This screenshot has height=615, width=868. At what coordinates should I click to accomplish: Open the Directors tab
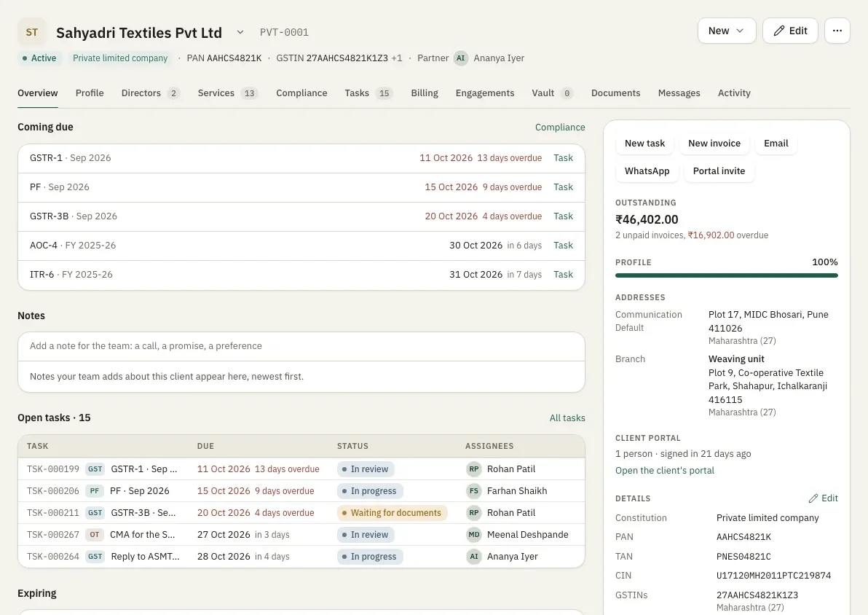coord(151,93)
